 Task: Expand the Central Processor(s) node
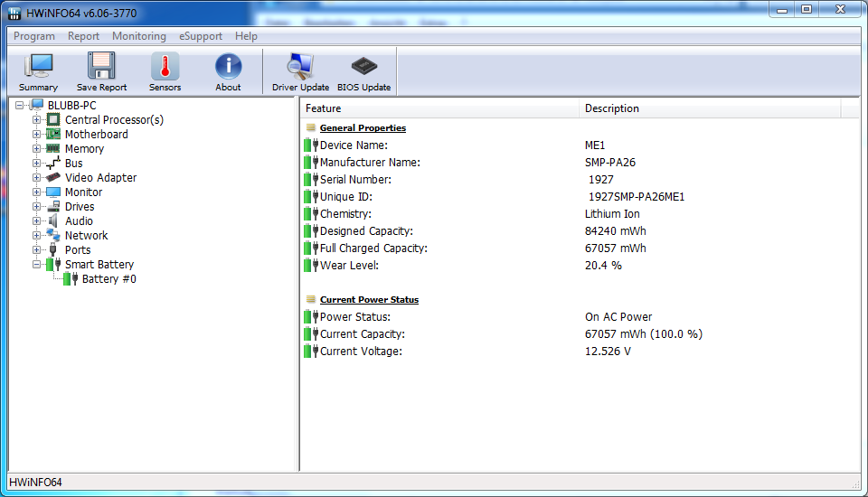click(x=36, y=119)
